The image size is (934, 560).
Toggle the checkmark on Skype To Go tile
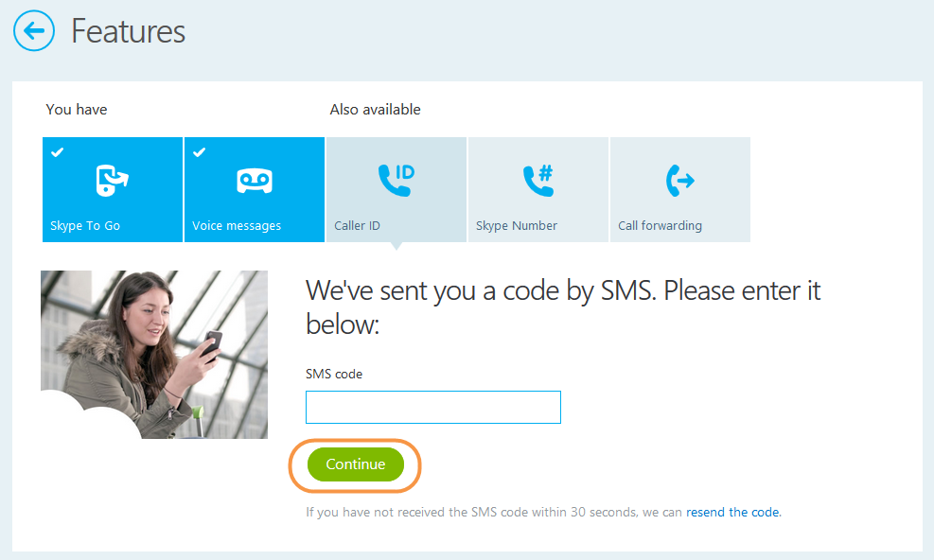click(x=57, y=152)
